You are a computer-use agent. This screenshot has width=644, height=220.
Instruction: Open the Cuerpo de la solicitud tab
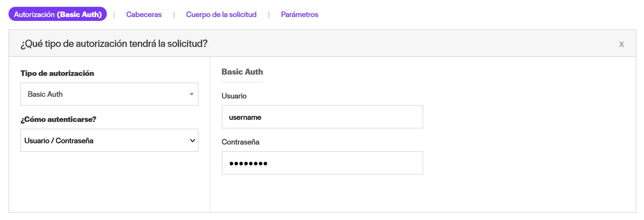[x=221, y=14]
